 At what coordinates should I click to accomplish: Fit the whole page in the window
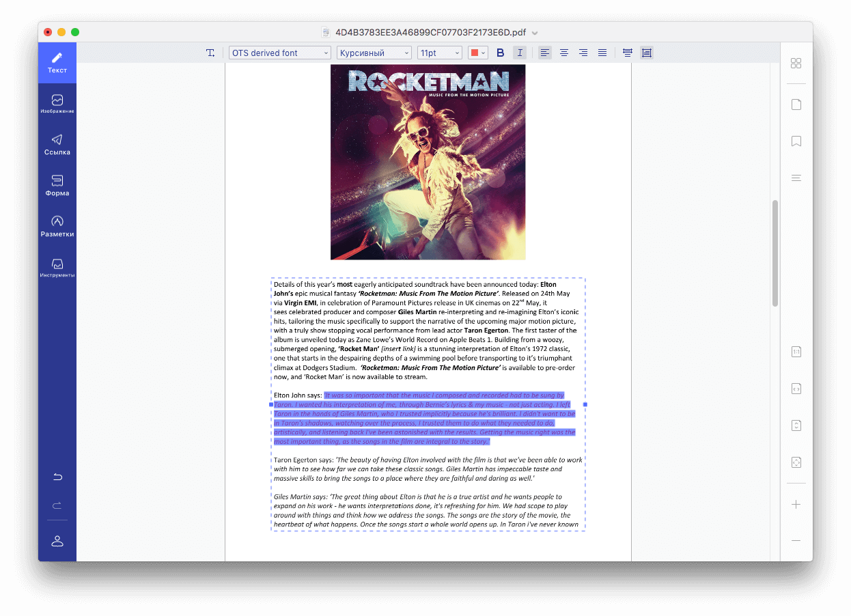(x=796, y=462)
